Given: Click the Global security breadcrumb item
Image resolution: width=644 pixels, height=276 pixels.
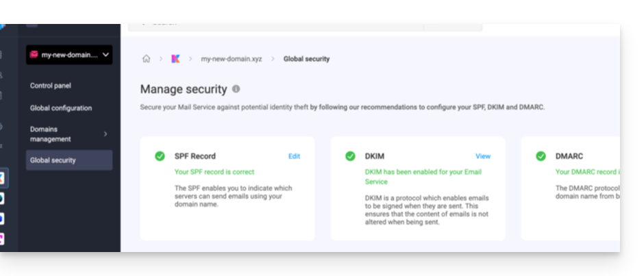Looking at the screenshot, I should (306, 59).
